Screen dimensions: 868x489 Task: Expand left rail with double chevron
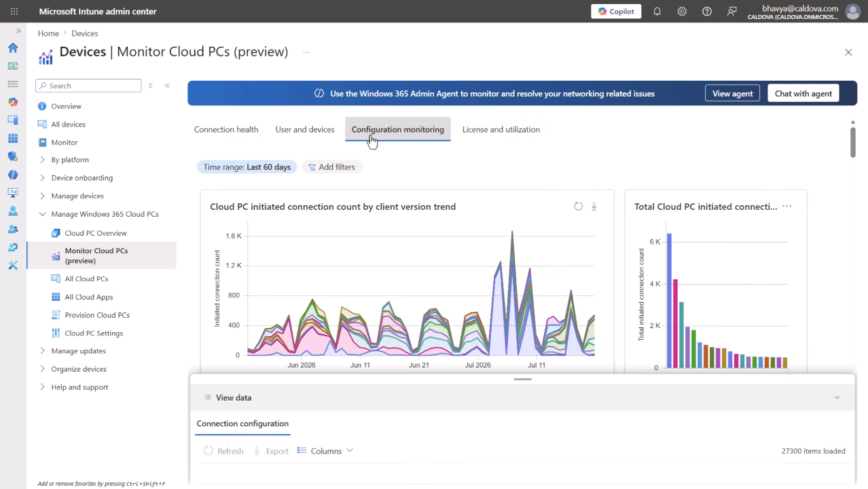point(18,31)
